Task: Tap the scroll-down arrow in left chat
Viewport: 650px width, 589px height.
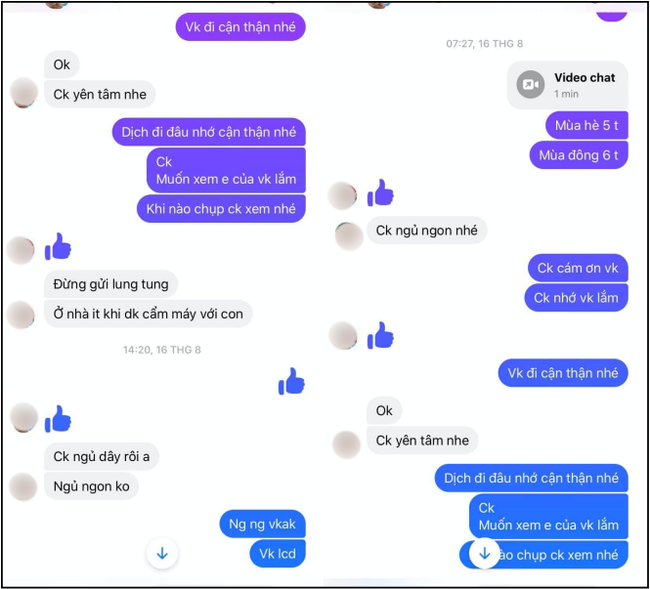Action: point(162,553)
